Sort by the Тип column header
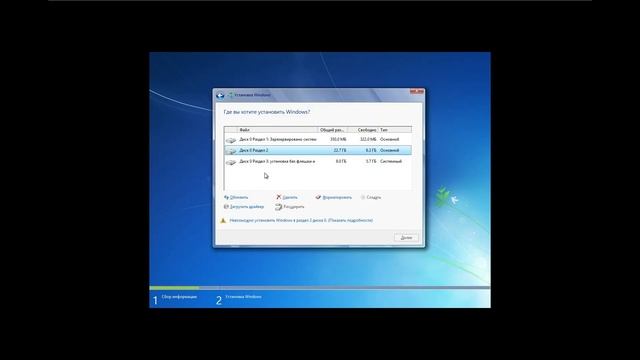640x360 pixels. coord(395,130)
